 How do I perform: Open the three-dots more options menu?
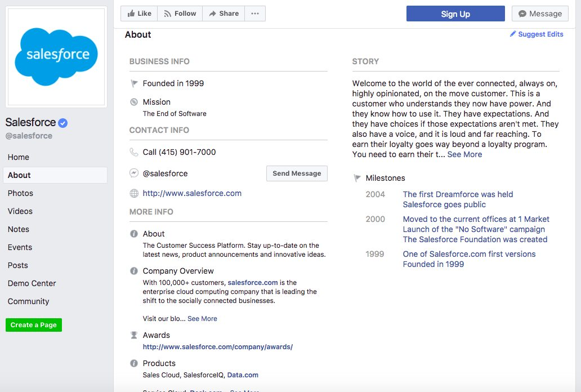point(255,14)
